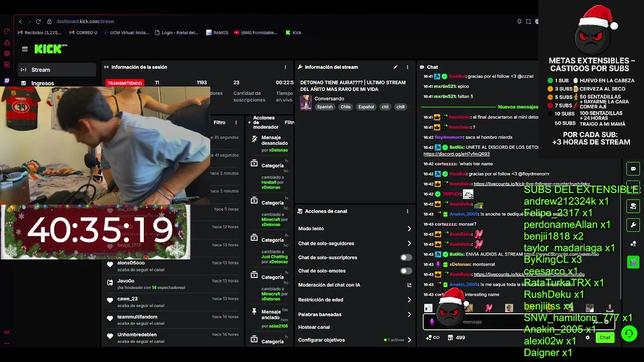The height and width of the screenshot is (362, 644).
Task: Open RAMOS bookmark
Action: coord(217,33)
